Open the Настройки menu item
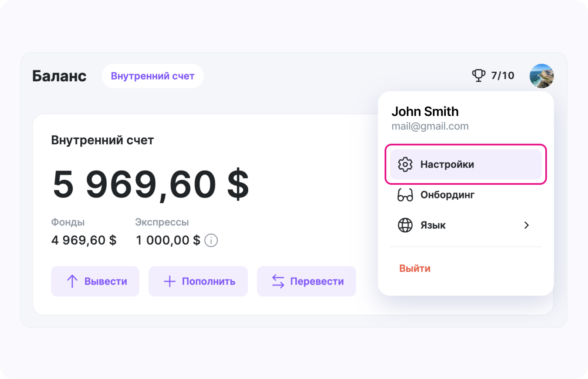 pyautogui.click(x=466, y=164)
